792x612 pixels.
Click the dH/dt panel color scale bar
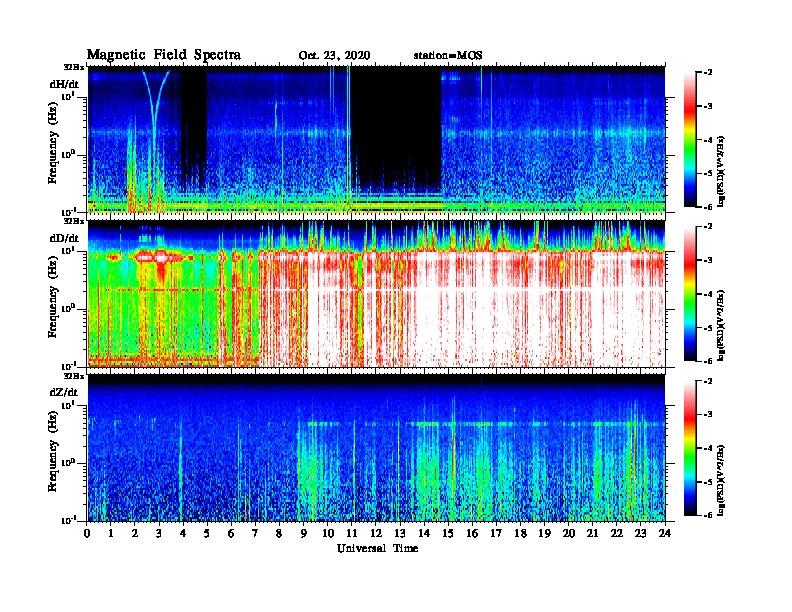tap(690, 139)
